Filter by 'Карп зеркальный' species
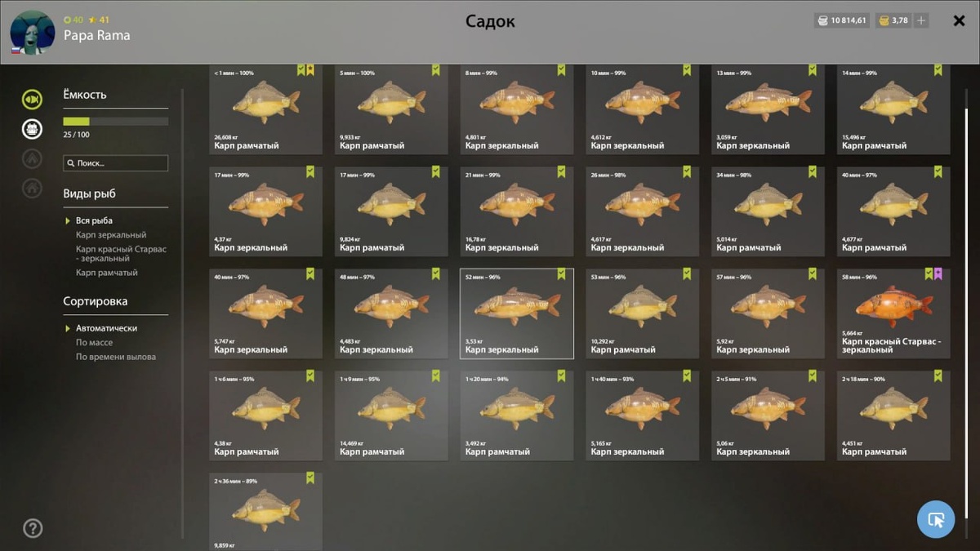The width and height of the screenshot is (980, 551). click(x=111, y=235)
